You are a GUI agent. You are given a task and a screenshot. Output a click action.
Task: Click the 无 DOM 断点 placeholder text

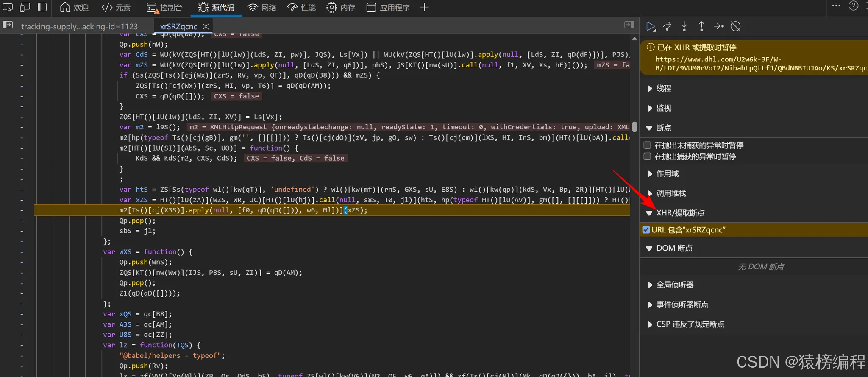(x=761, y=267)
